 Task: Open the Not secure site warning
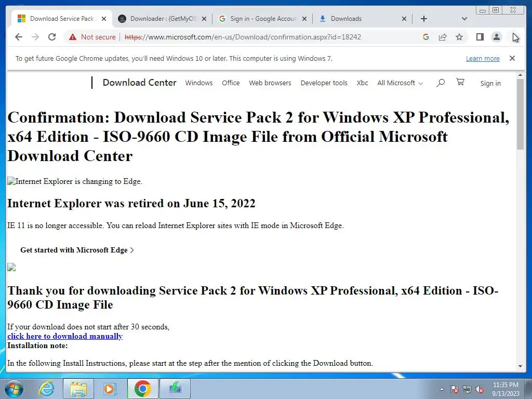point(92,37)
